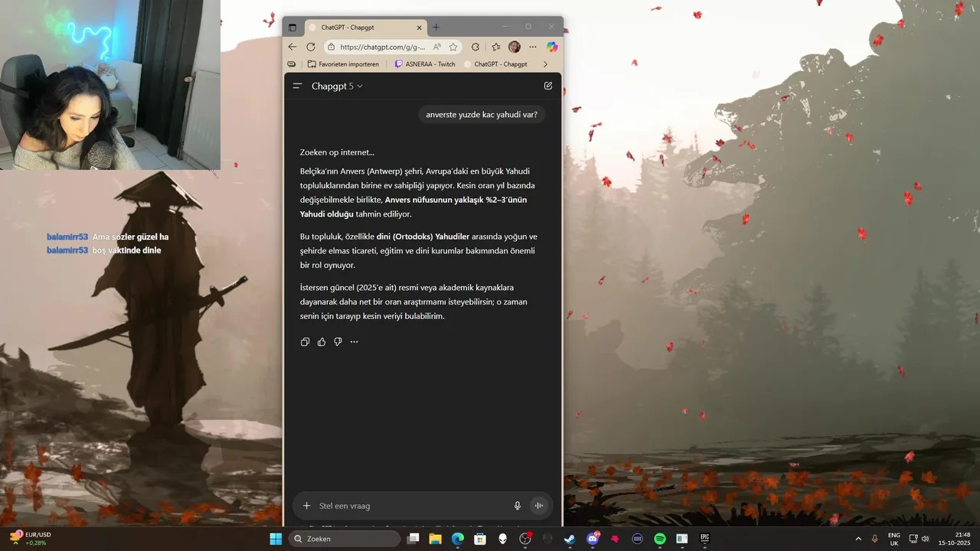The width and height of the screenshot is (980, 551).
Task: Click the webcam overlay thumbnail
Action: tap(110, 85)
